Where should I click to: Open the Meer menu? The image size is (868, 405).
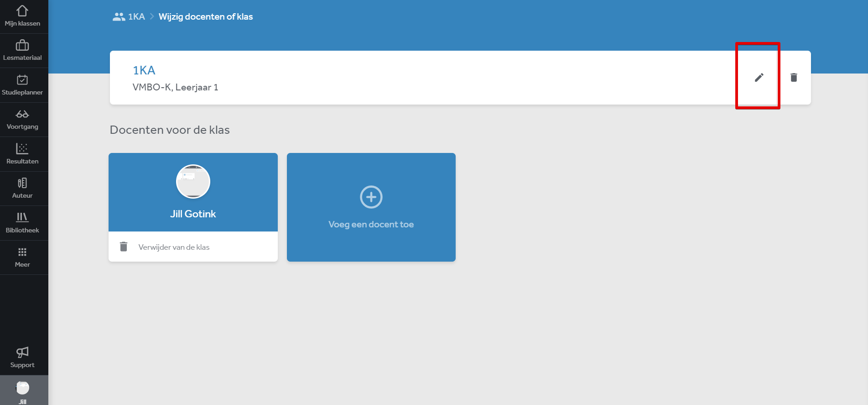click(22, 258)
